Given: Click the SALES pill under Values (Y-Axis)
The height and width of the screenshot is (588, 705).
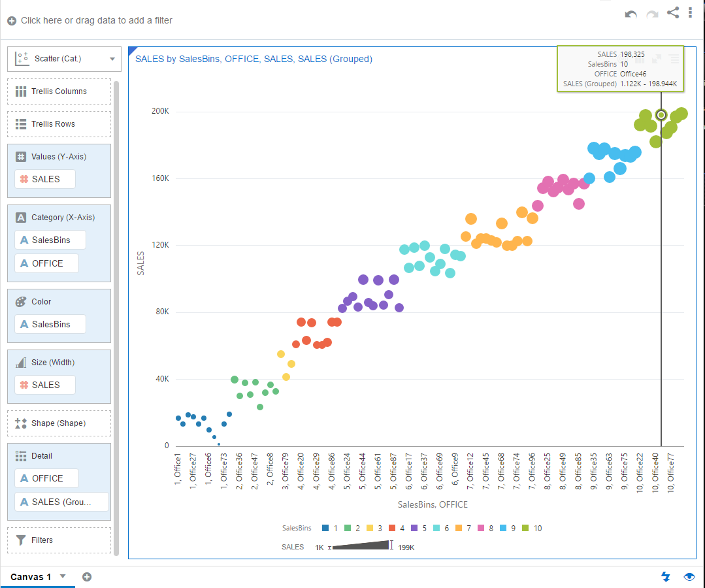Looking at the screenshot, I should (x=45, y=179).
